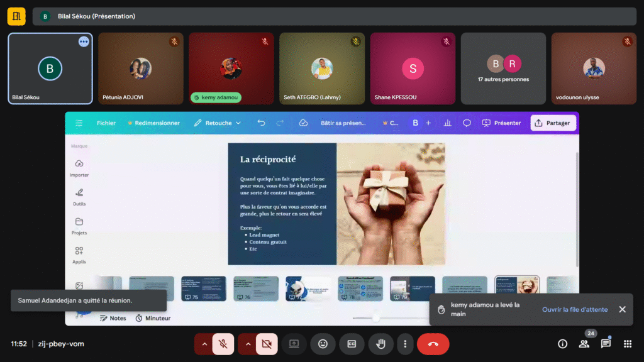
Task: Toggle the muted microphone button
Action: click(223, 344)
